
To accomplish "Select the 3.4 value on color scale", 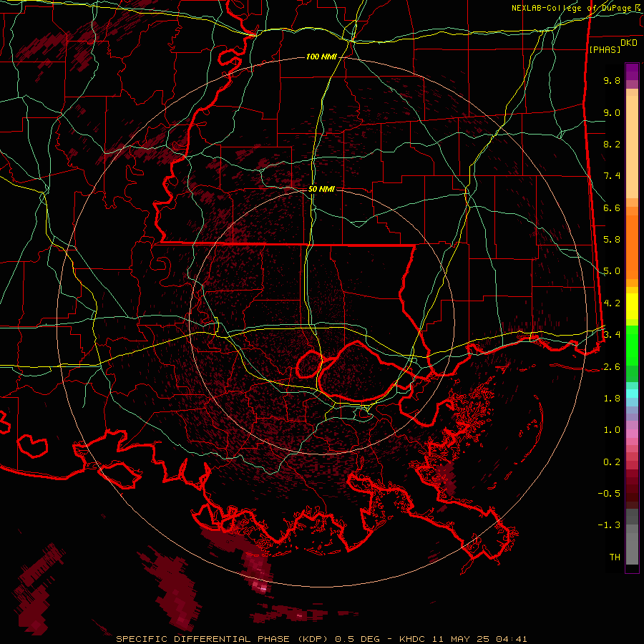I will click(612, 335).
